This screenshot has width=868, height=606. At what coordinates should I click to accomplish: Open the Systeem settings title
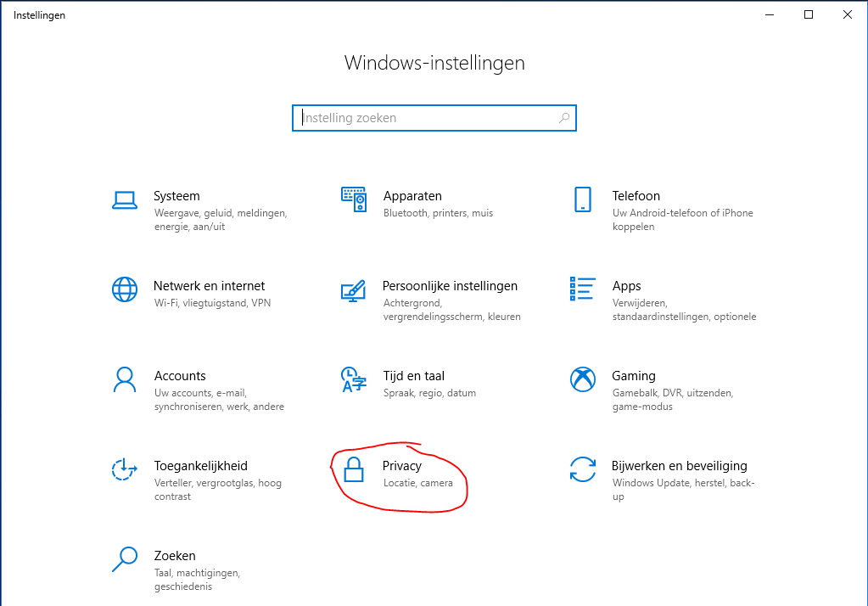click(x=176, y=196)
